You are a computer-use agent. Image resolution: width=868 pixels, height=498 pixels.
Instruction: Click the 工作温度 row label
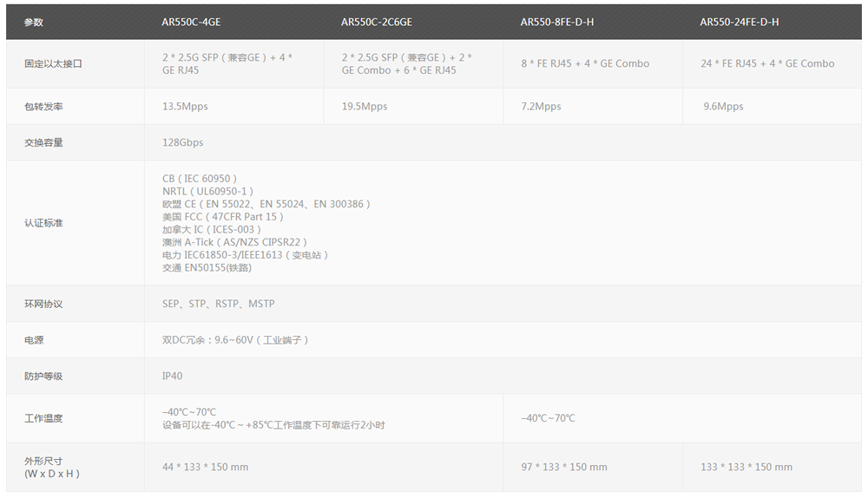coord(43,418)
